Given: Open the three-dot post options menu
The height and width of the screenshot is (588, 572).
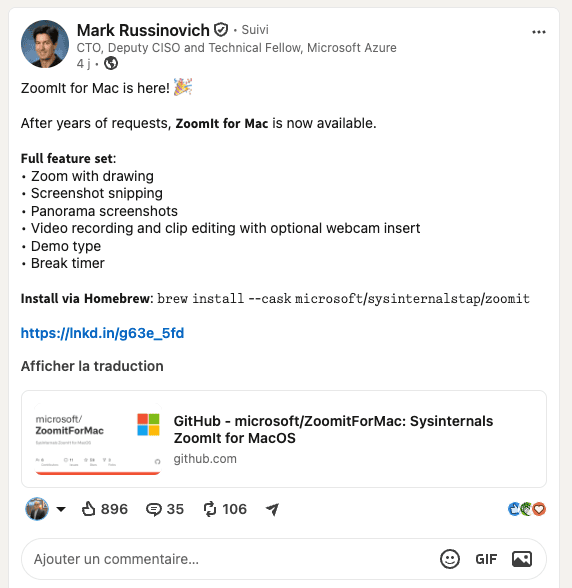Looking at the screenshot, I should pos(539,32).
